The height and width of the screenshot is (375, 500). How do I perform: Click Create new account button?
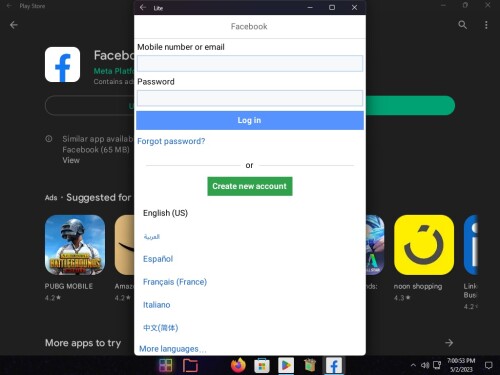click(250, 186)
